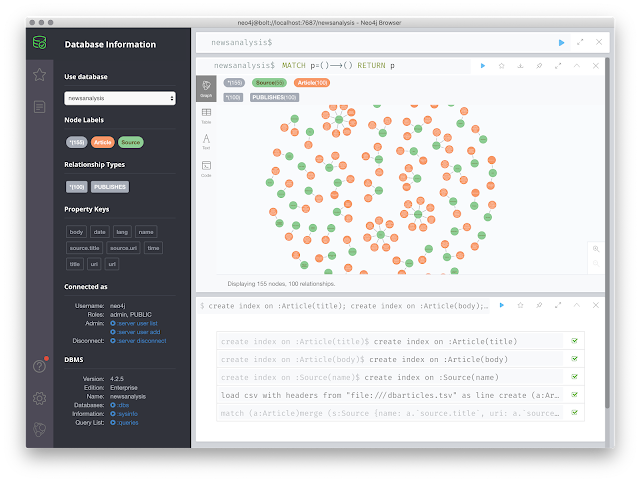Click the source.uri property key
640x482 pixels.
[x=123, y=248]
